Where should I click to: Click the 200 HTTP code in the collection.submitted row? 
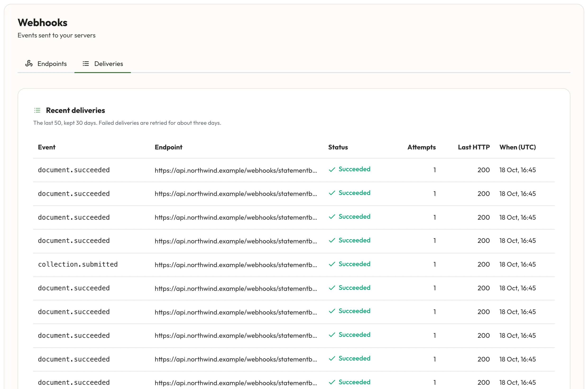point(484,264)
